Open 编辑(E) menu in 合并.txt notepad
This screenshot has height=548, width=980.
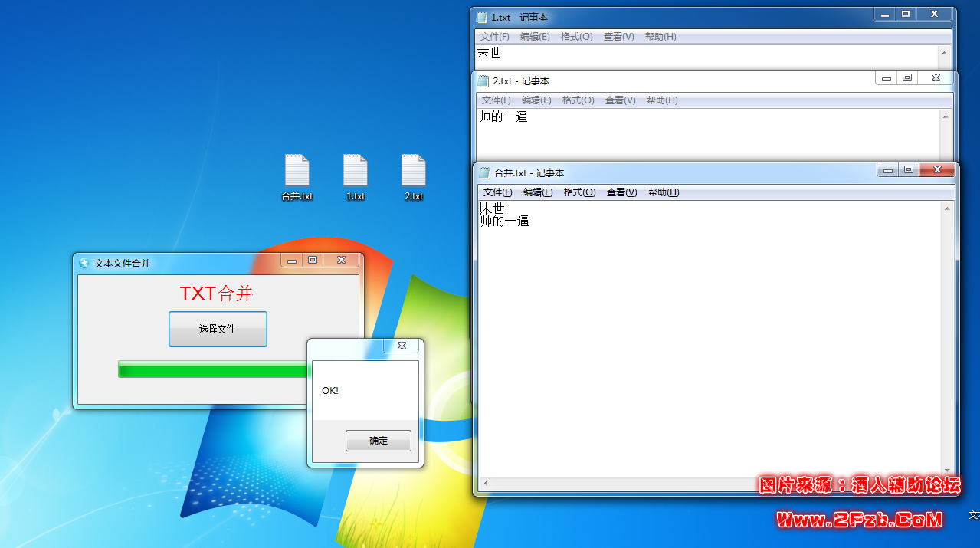[538, 192]
